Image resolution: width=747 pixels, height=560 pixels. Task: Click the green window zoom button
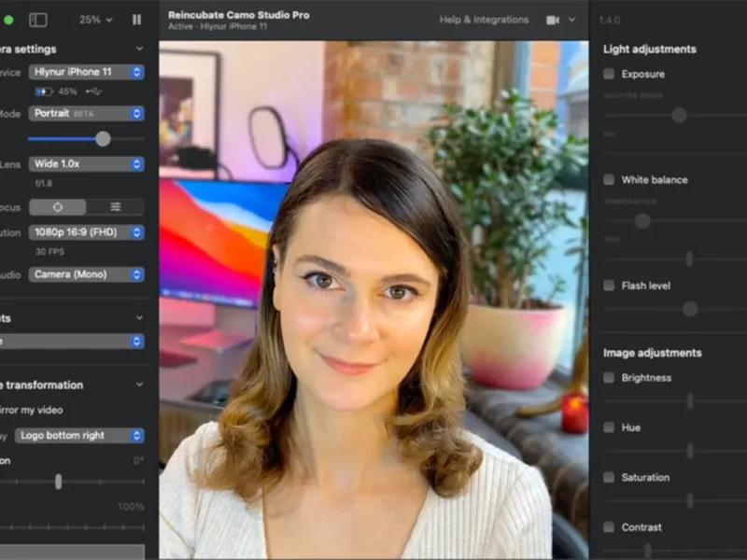[x=8, y=20]
